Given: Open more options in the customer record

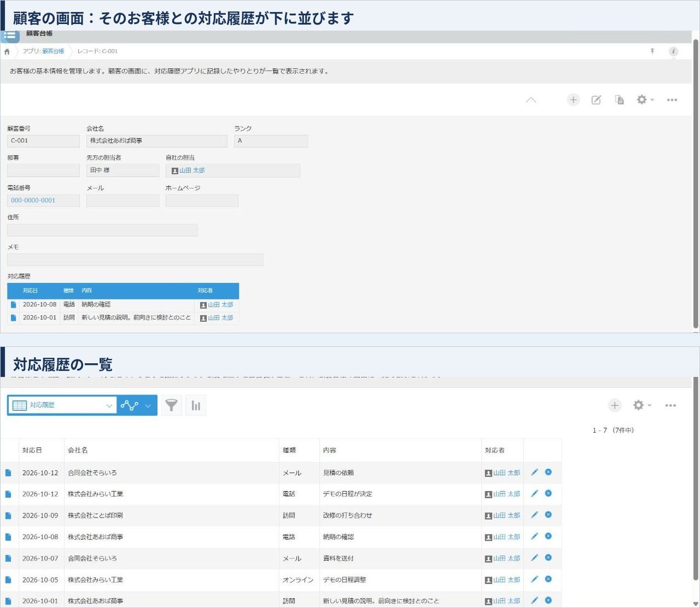Looking at the screenshot, I should point(672,100).
